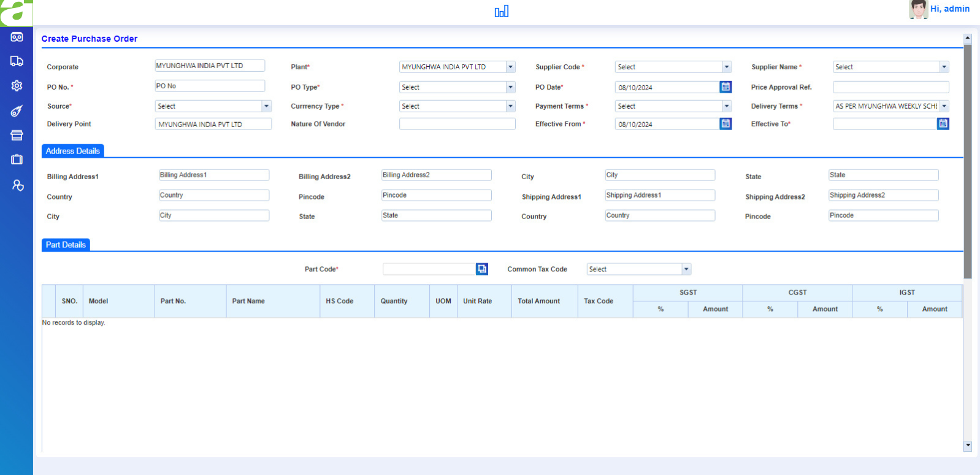
Task: Click the green app logo
Action: pos(16,12)
